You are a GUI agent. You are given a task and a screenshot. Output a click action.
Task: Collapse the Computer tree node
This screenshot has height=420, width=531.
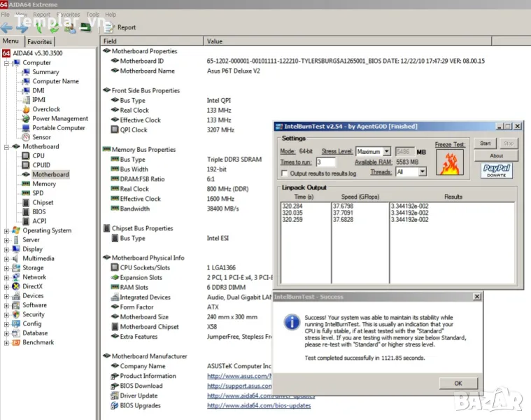pos(6,63)
